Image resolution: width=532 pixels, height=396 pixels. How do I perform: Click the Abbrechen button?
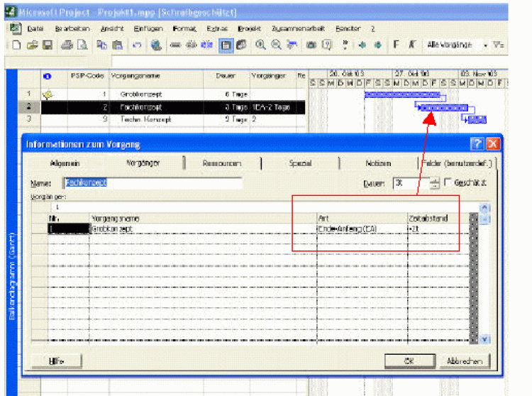click(x=465, y=361)
